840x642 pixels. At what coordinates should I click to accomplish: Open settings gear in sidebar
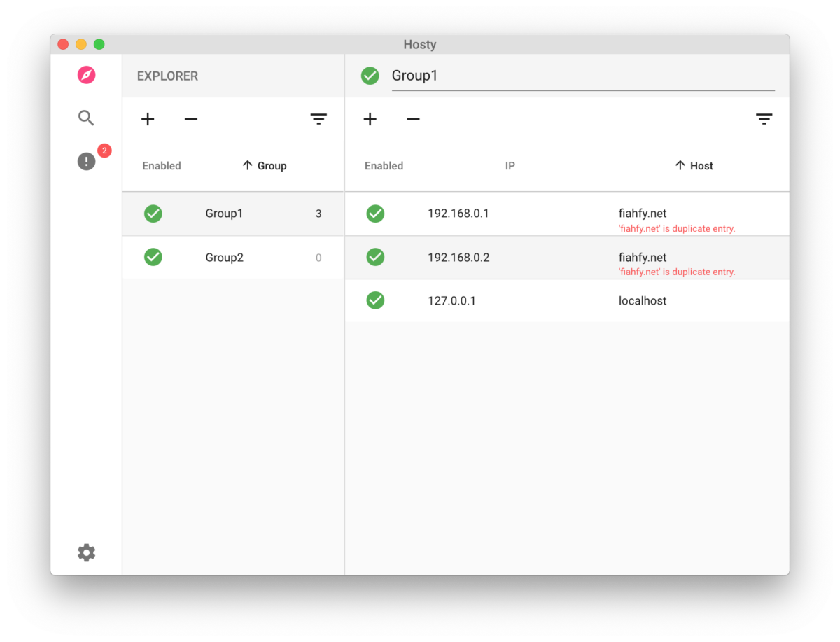pos(86,552)
